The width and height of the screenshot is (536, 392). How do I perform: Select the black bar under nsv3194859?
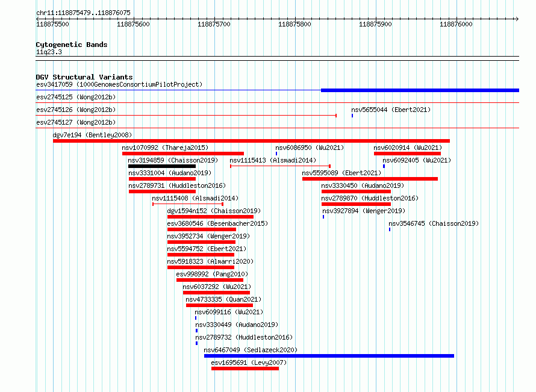click(162, 166)
